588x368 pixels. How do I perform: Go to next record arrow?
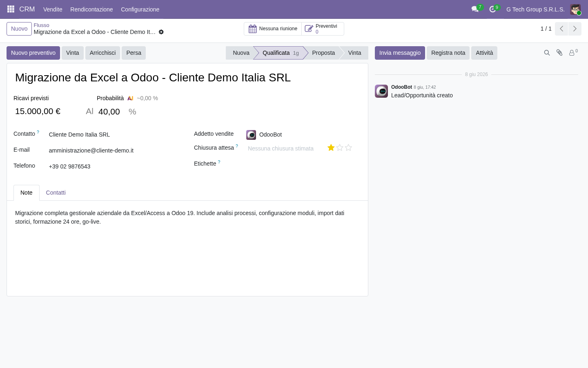point(575,29)
